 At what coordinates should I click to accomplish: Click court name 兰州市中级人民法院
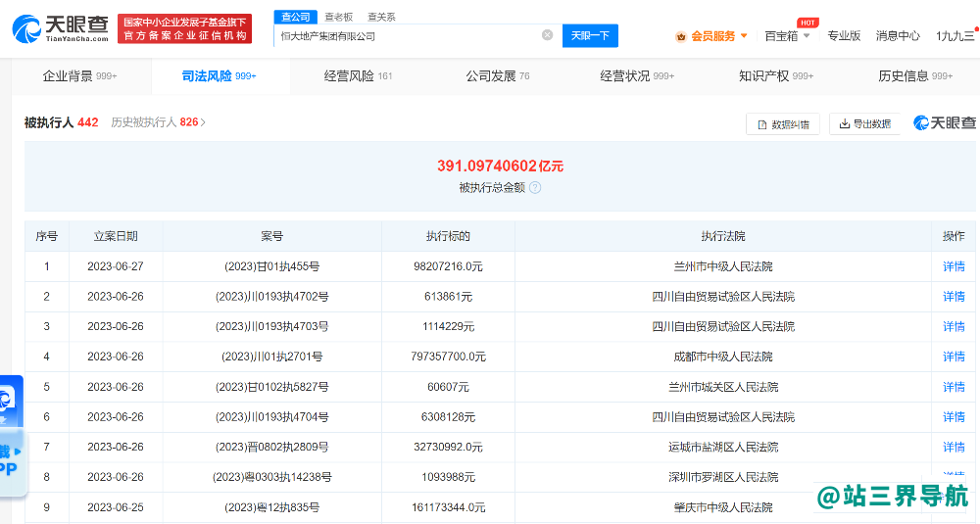pos(723,266)
